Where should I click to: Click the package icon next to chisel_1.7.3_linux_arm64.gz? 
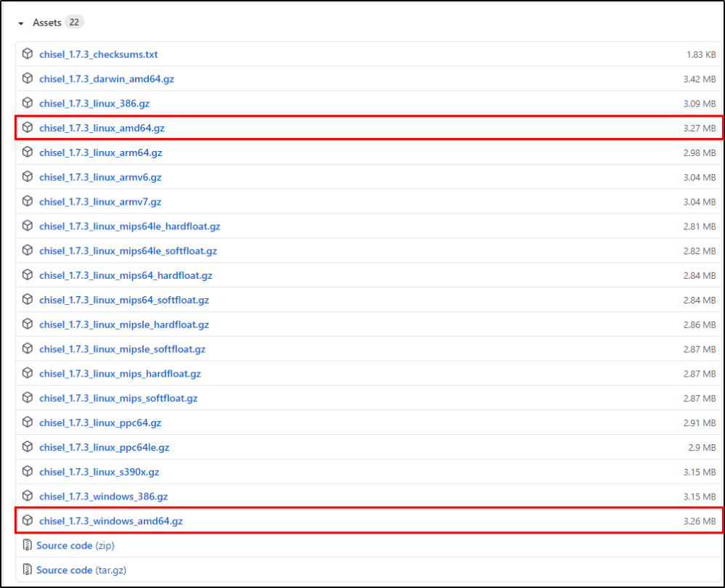click(28, 152)
